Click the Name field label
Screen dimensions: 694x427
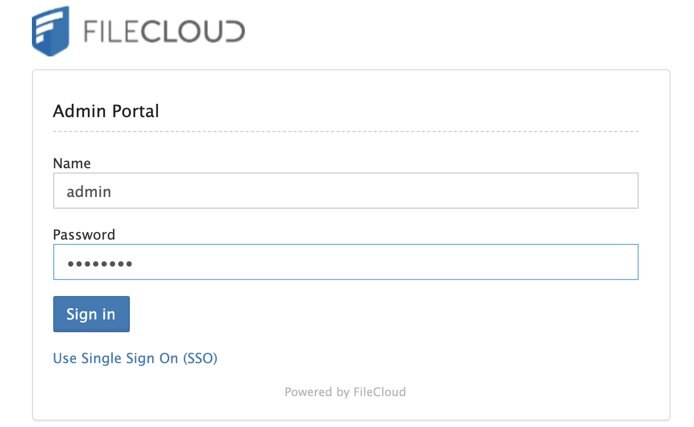pos(71,163)
